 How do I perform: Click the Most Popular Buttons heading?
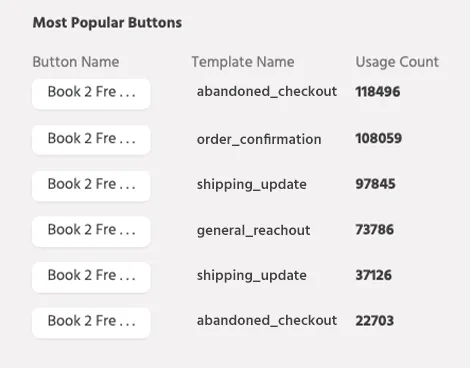point(107,23)
